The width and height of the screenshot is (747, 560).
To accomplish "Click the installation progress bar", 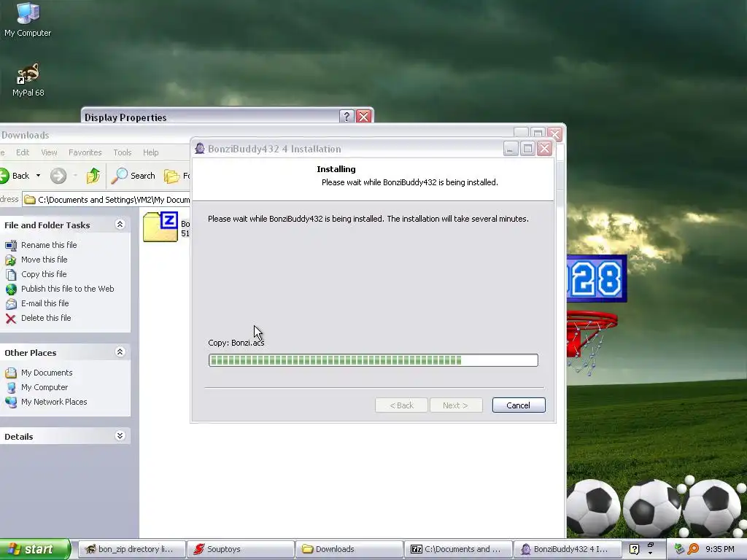I will (373, 360).
